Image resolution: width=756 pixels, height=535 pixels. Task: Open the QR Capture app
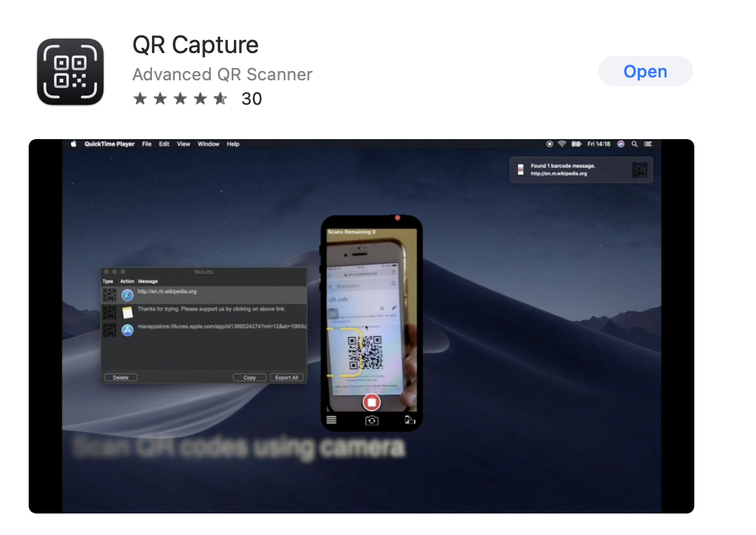pos(645,71)
